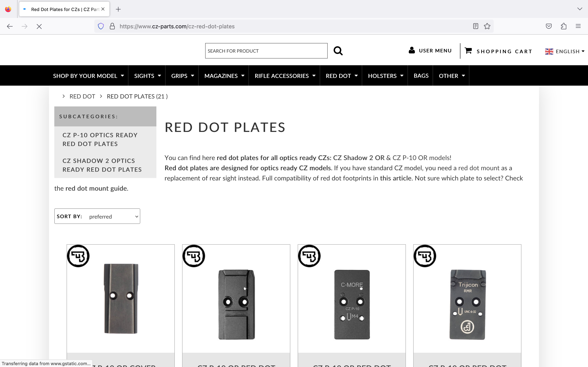Open the shopping cart icon
588x367 pixels.
pyautogui.click(x=468, y=51)
